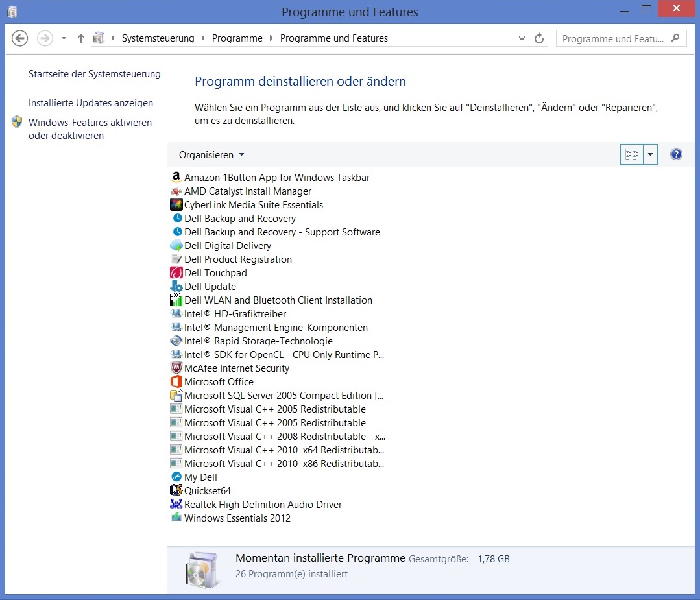
Task: Expand the address bar history dropdown
Action: pyautogui.click(x=522, y=38)
